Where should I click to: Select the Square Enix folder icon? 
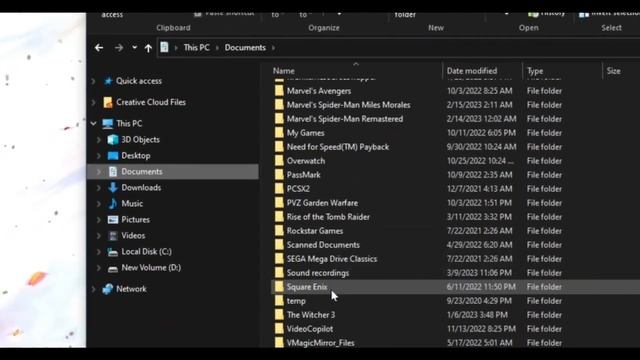point(279,287)
